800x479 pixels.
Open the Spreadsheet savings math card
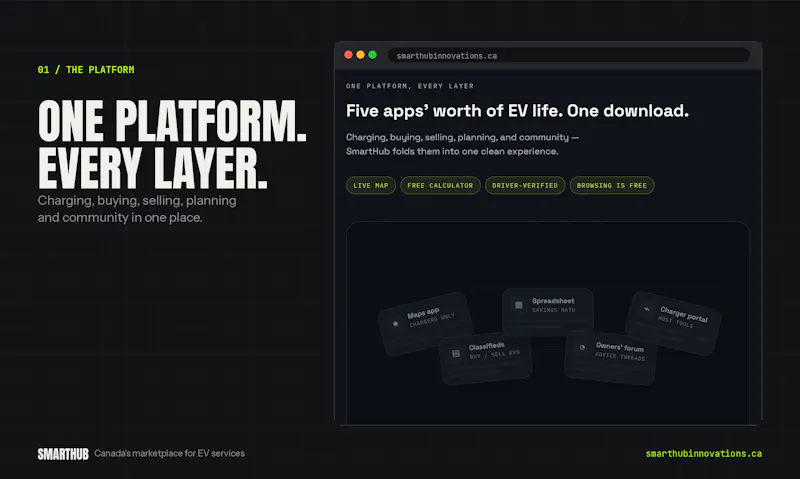pyautogui.click(x=547, y=312)
